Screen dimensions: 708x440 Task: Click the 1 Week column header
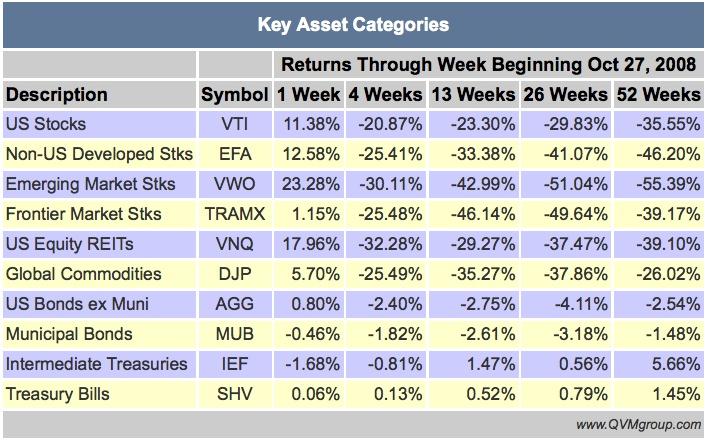pos(308,96)
